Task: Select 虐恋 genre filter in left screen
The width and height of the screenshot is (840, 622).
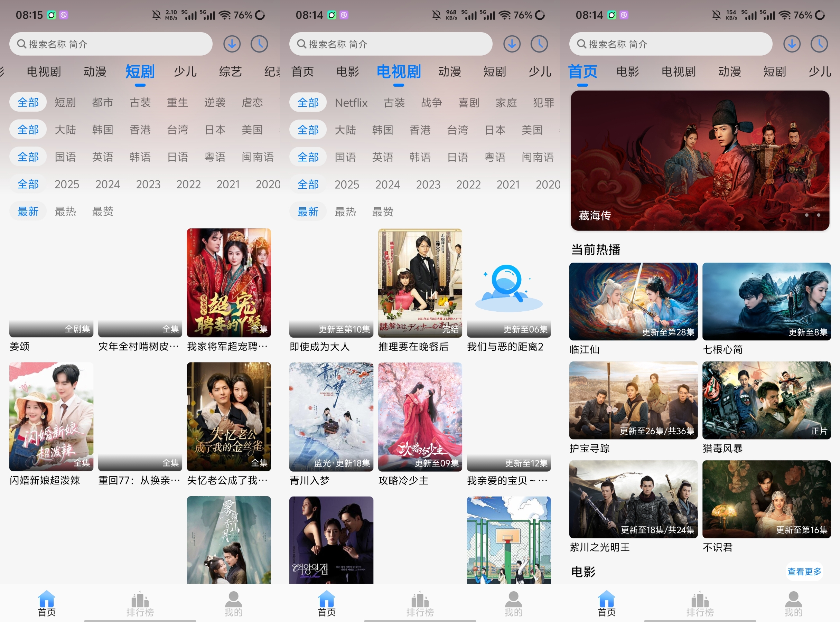Action: pos(252,102)
